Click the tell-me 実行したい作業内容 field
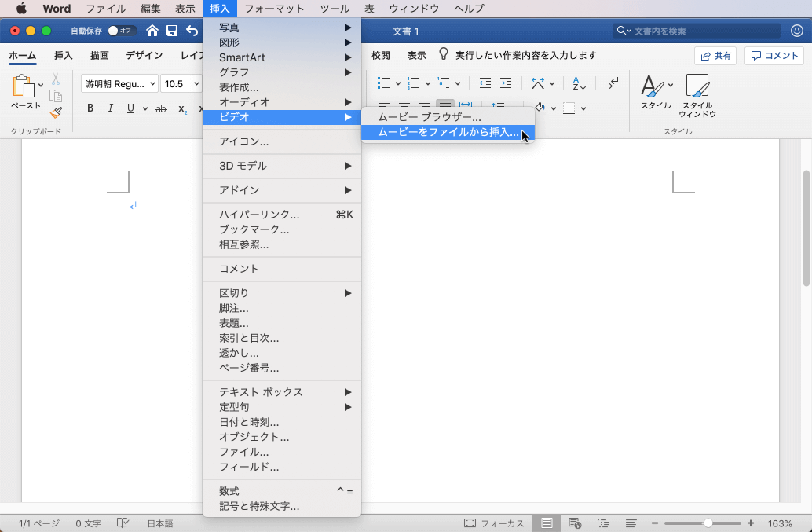 (525, 56)
